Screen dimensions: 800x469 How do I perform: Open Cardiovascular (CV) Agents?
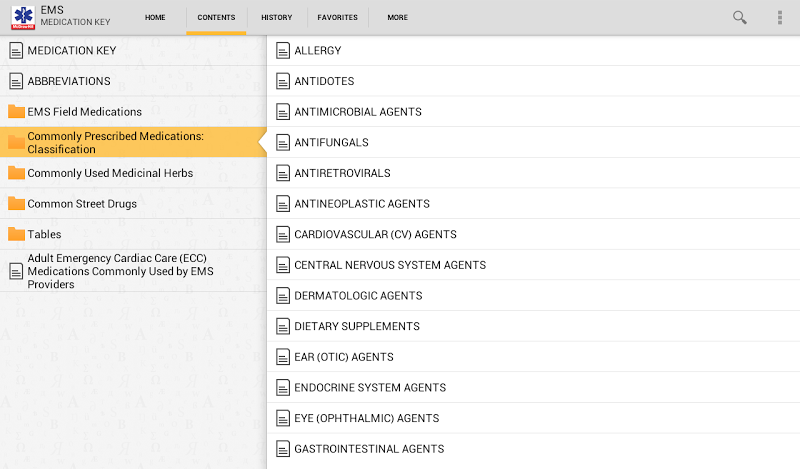(375, 234)
